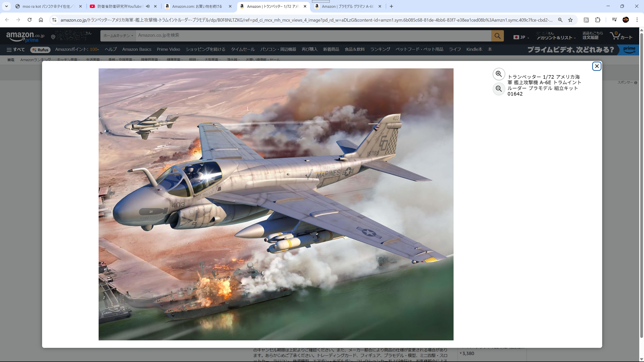This screenshot has height=362, width=644.
Task: Click the Amazon.co.jp search field
Action: [313, 35]
